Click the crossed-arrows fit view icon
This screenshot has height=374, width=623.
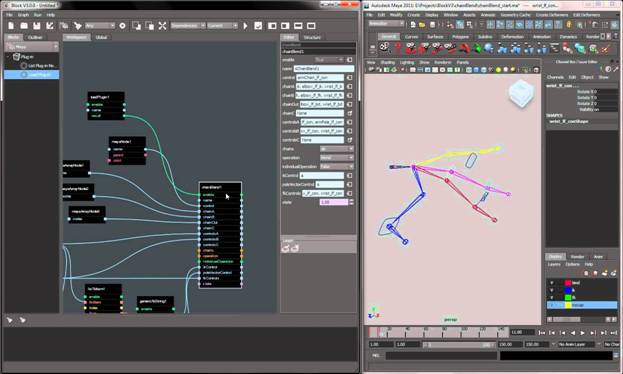point(163,26)
